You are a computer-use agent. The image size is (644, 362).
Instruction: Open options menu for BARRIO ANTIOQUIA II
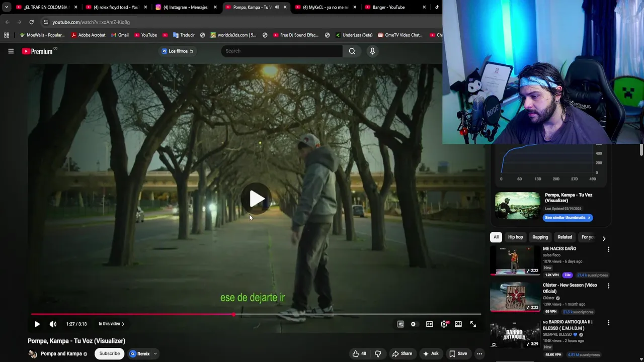coord(608,323)
